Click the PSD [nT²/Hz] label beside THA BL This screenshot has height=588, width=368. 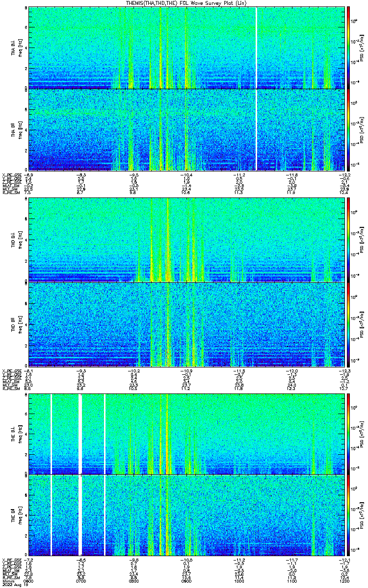(x=362, y=48)
